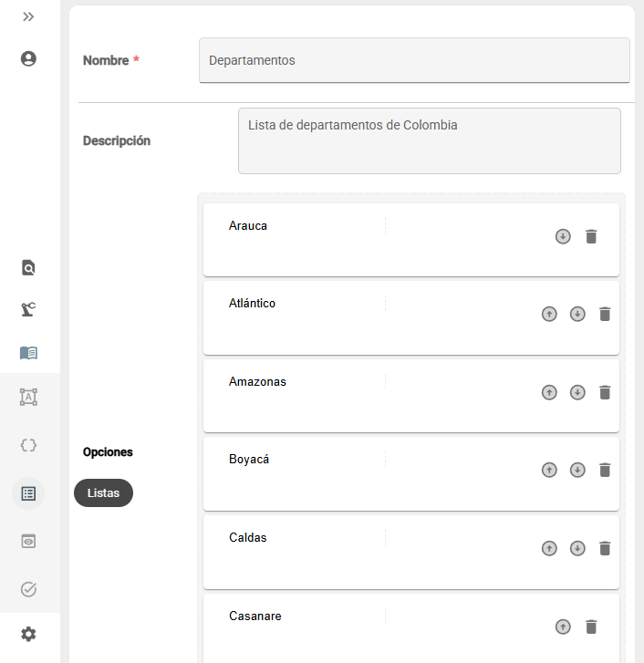
Task: Move Atlántico option up
Action: pyautogui.click(x=549, y=314)
